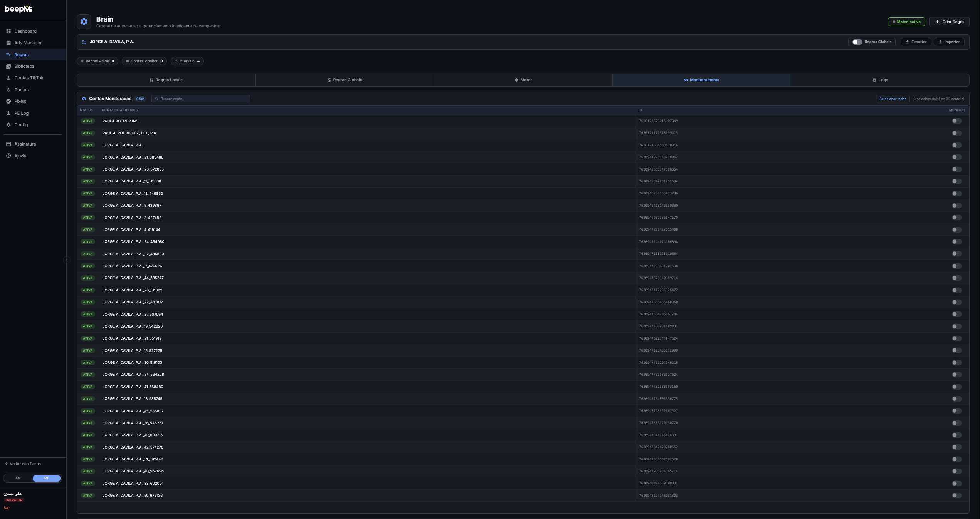Viewport: 980px width, 519px height.
Task: Click the Importar upload icon
Action: (940, 42)
